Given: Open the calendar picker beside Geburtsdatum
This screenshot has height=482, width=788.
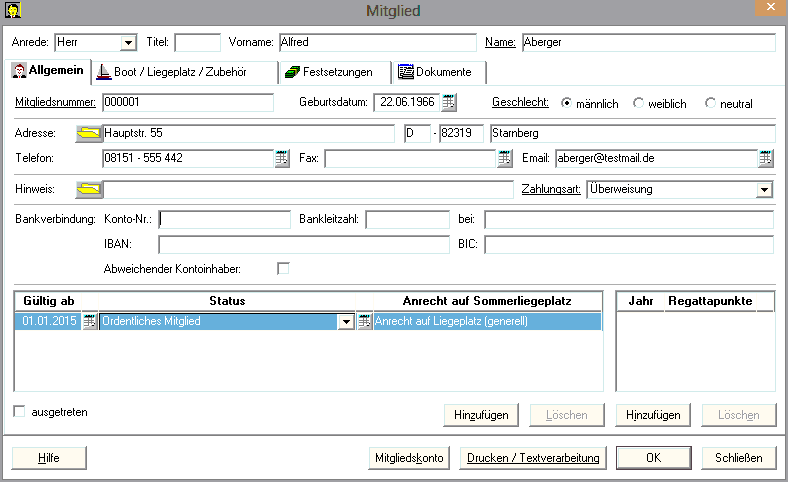Looking at the screenshot, I should click(449, 103).
